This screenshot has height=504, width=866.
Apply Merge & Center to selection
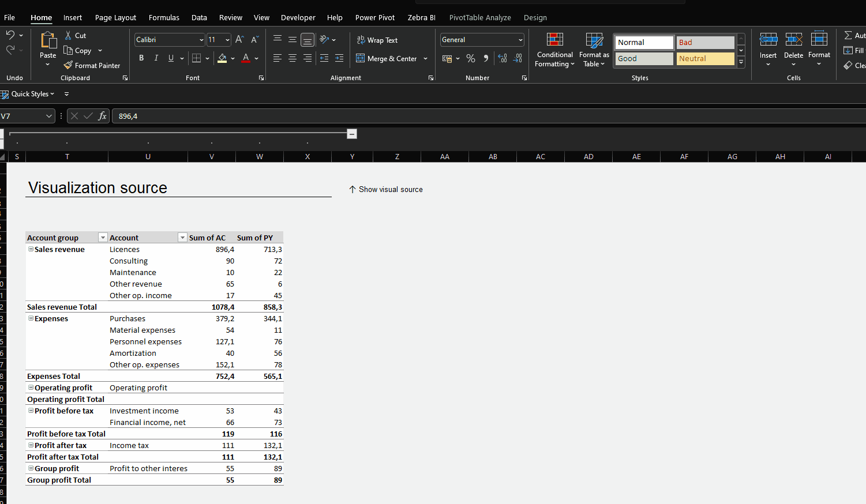(388, 58)
